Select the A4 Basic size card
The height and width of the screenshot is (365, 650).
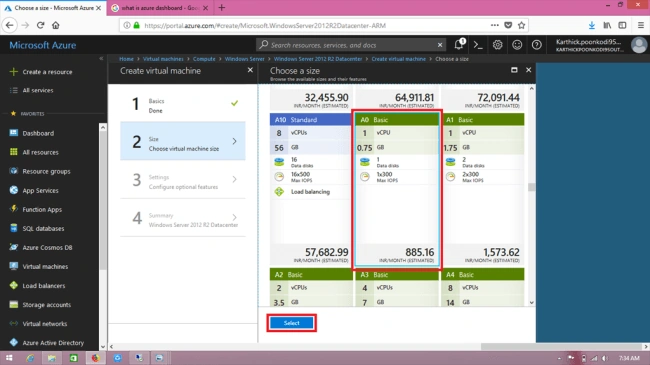[483, 287]
